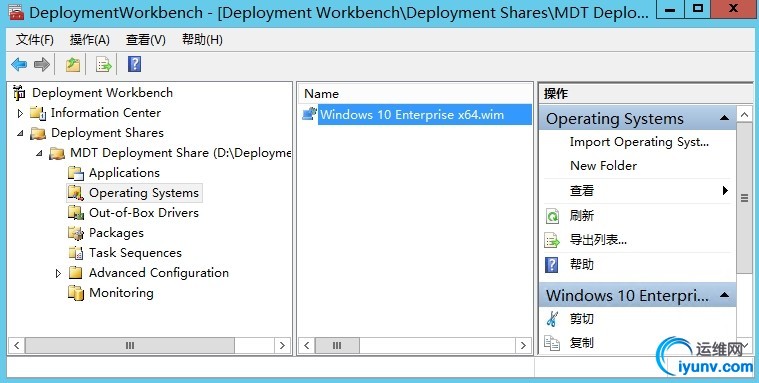Open the 查看 submenu arrow in actions

[725, 190]
